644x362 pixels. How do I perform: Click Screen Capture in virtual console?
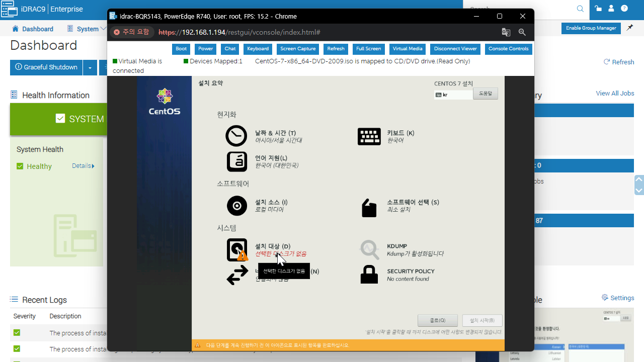[x=298, y=49]
